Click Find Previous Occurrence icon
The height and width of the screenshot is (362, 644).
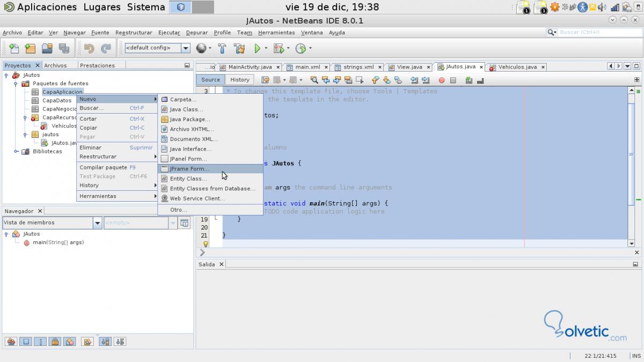point(326,80)
